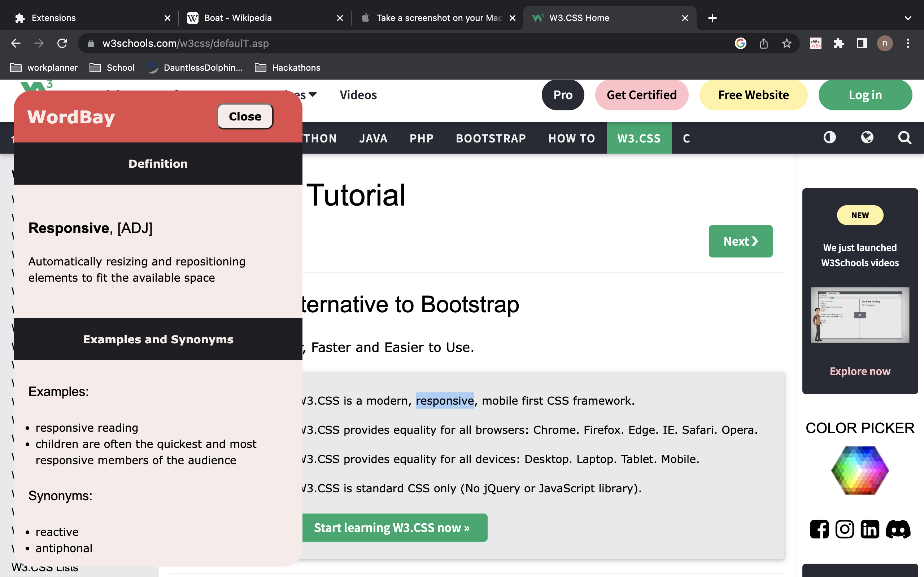The height and width of the screenshot is (577, 924).
Task: Open the hexagon color picker
Action: [x=860, y=470]
